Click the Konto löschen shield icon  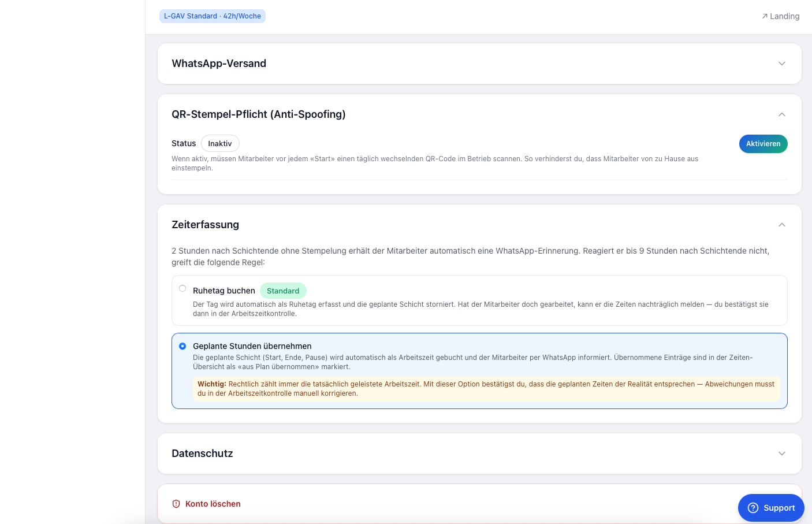176,504
